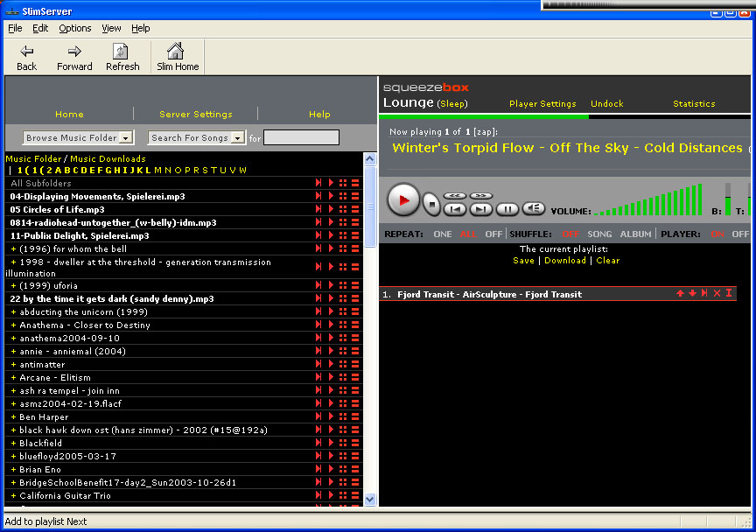Turn the Player OFF
756x532 pixels.
[740, 234]
